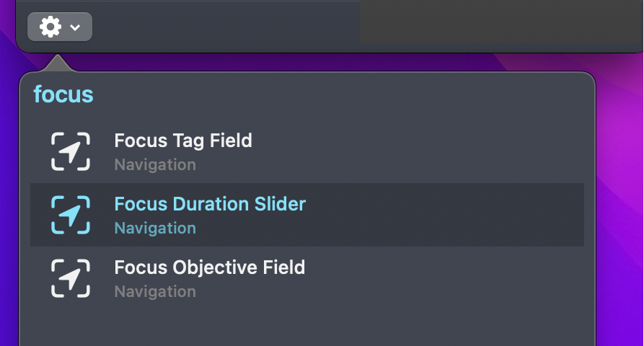Screen dimensions: 644x346
Task: Click Navigation subtitle under Focus Tag Field
Action: [x=155, y=165]
